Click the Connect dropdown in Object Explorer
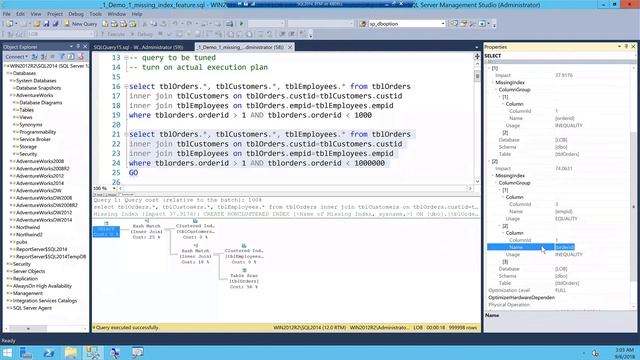This screenshot has width=640, height=360. pyautogui.click(x=17, y=57)
